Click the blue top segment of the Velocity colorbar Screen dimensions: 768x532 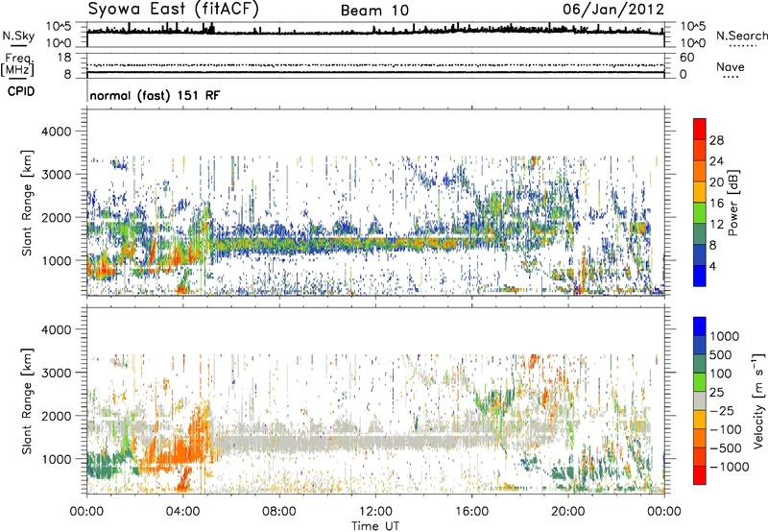point(700,326)
